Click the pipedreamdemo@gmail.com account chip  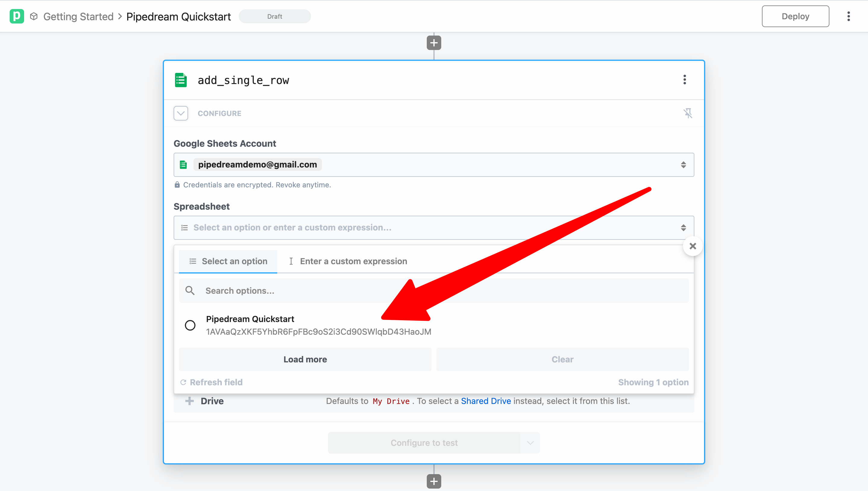[257, 164]
